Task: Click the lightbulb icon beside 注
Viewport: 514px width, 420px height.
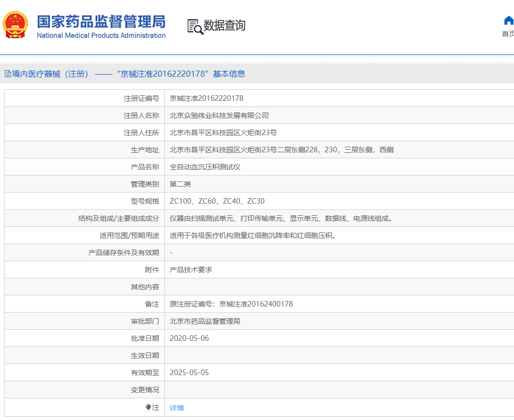Action: tap(148, 407)
